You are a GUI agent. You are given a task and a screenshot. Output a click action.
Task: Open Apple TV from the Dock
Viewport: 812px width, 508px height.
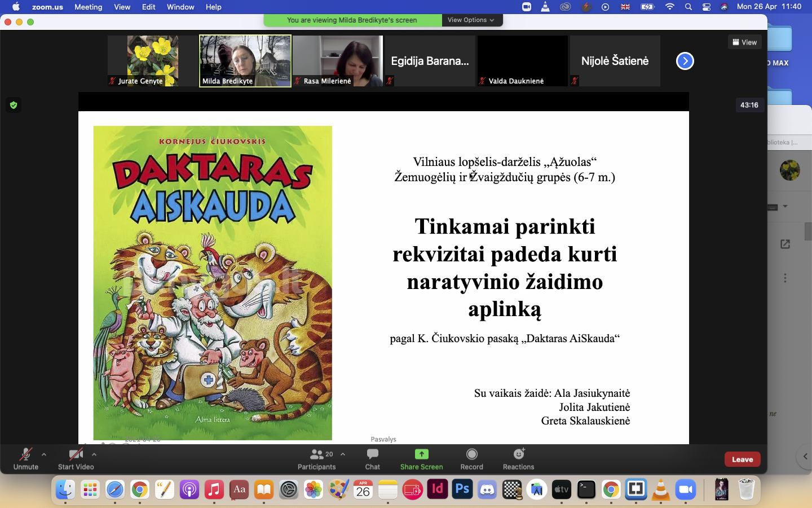tap(562, 489)
